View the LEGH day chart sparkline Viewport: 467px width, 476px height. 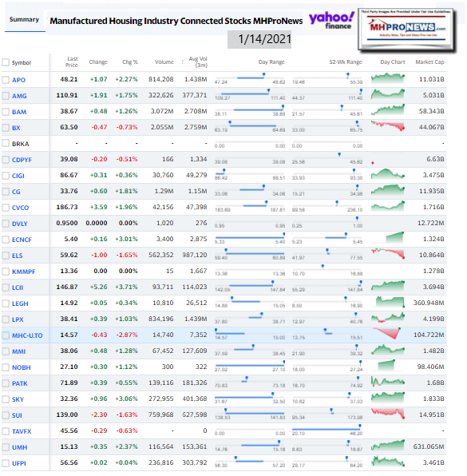click(x=390, y=302)
